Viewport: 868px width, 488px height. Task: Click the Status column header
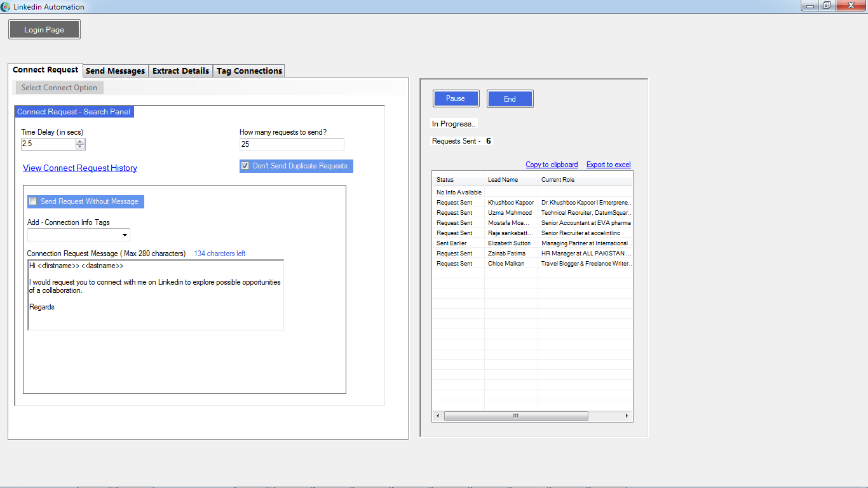[x=458, y=180]
